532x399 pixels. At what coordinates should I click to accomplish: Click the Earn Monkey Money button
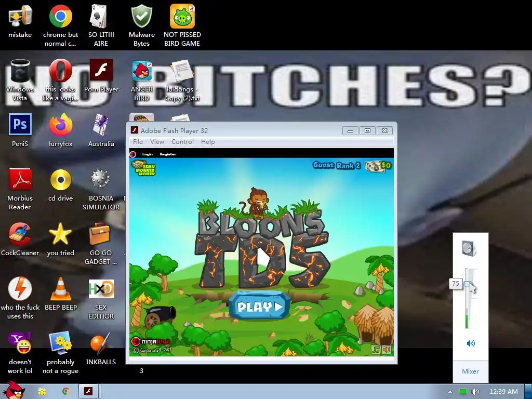point(144,168)
